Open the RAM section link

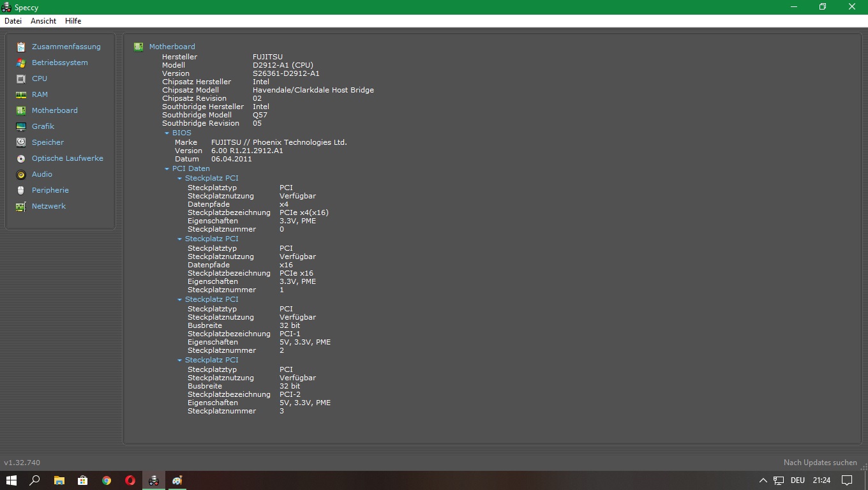click(x=40, y=94)
